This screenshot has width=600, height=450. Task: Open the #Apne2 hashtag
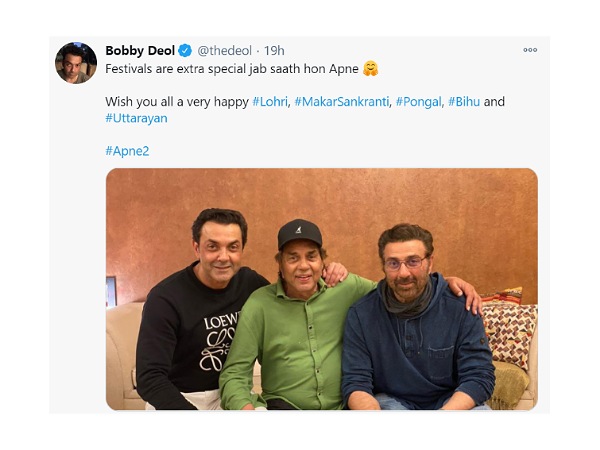127,150
